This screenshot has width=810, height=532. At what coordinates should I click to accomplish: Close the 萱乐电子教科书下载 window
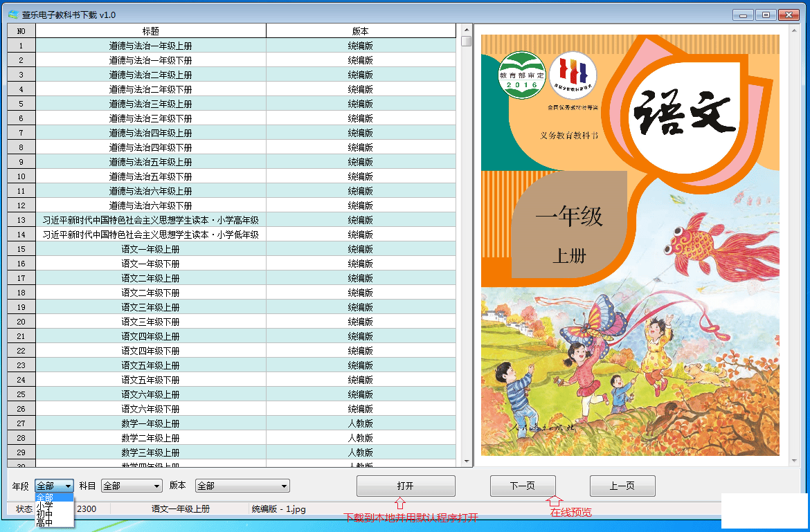[x=789, y=15]
